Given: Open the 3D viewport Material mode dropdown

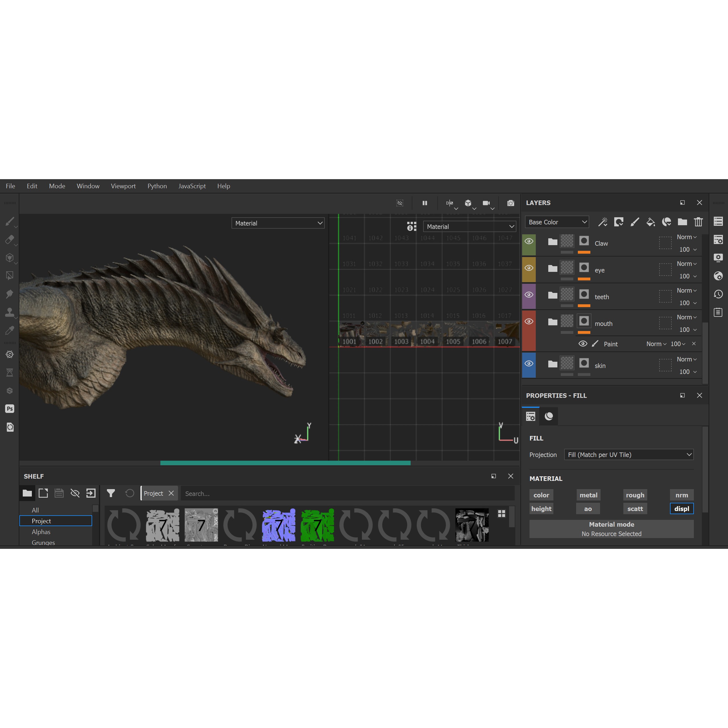Looking at the screenshot, I should coord(278,224).
